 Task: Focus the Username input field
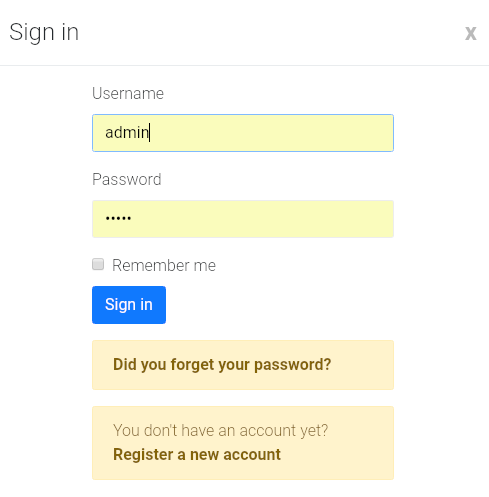(x=243, y=133)
